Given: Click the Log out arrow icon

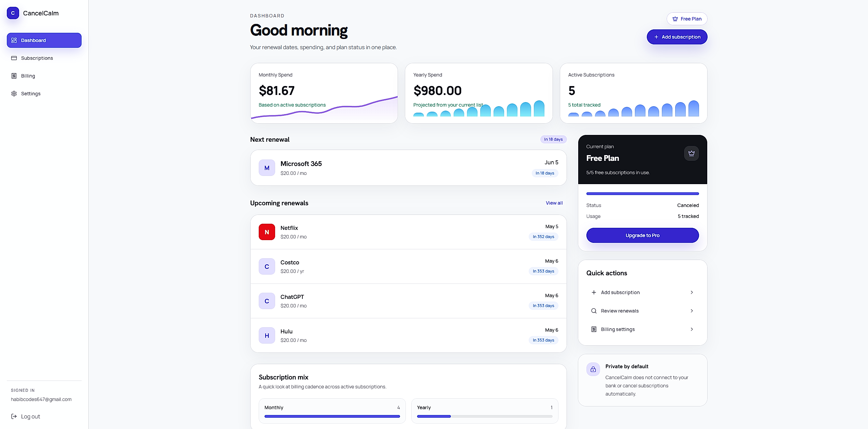Looking at the screenshot, I should [x=14, y=416].
